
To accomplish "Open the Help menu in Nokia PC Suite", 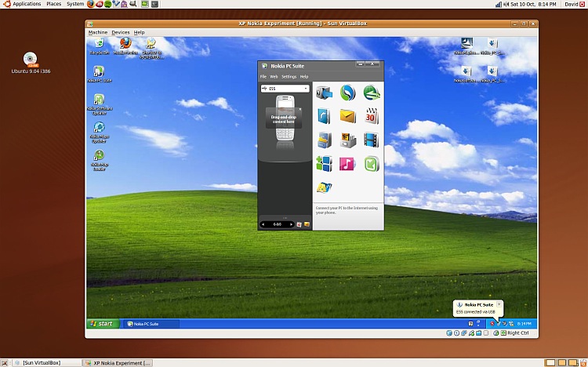I will click(x=303, y=77).
